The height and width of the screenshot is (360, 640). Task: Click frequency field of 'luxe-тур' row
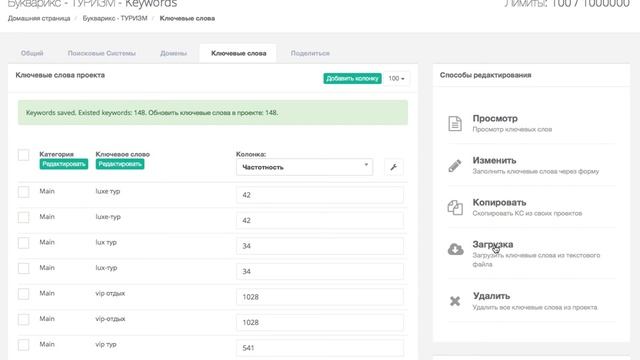(320, 220)
